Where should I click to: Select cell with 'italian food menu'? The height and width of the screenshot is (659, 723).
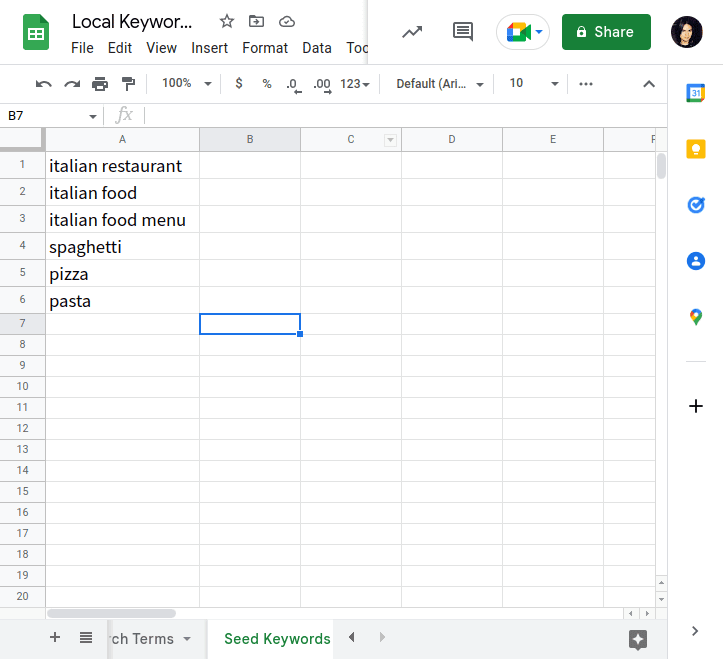click(122, 220)
